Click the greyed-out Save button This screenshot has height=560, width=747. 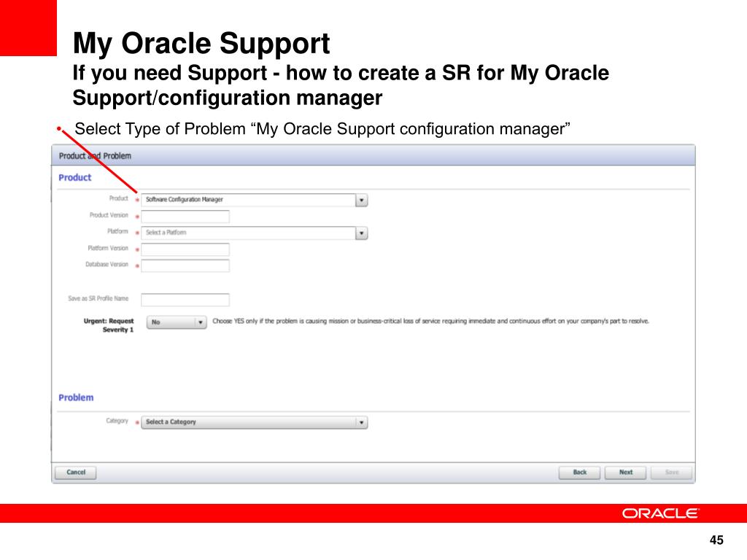[672, 472]
